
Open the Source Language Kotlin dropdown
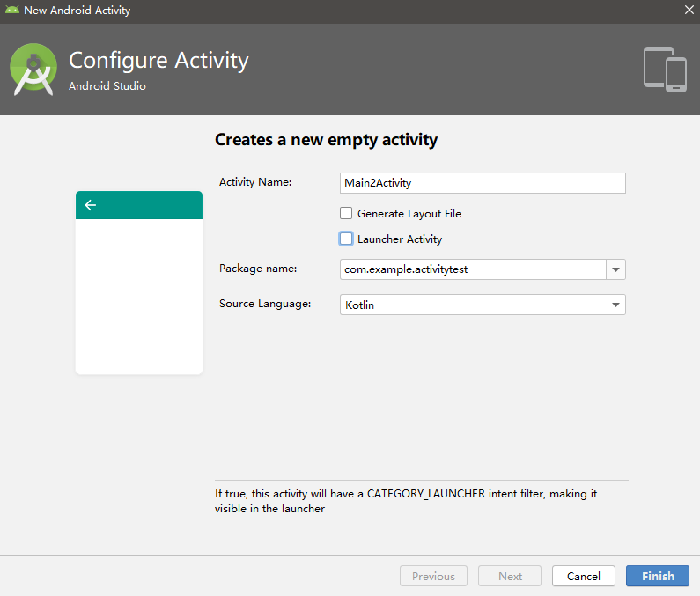click(483, 305)
